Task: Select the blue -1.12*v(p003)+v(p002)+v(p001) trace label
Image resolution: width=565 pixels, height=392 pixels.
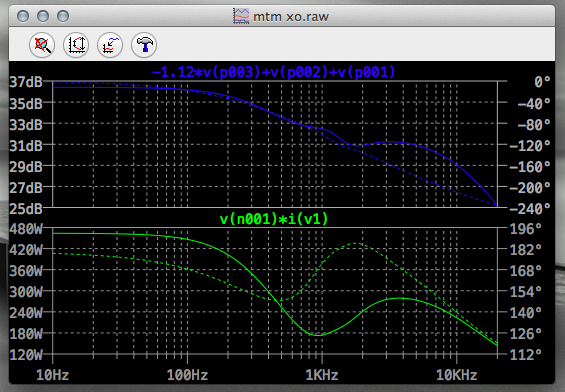Action: coord(273,72)
